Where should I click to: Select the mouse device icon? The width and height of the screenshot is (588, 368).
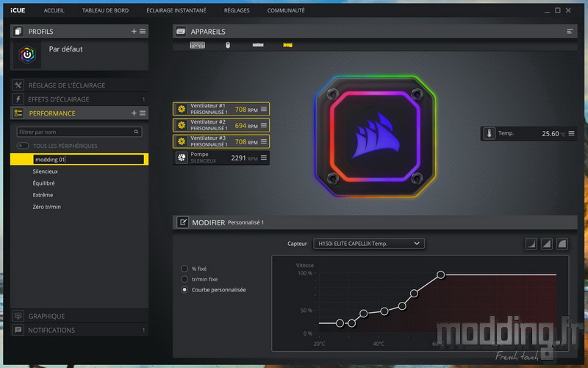coord(228,45)
